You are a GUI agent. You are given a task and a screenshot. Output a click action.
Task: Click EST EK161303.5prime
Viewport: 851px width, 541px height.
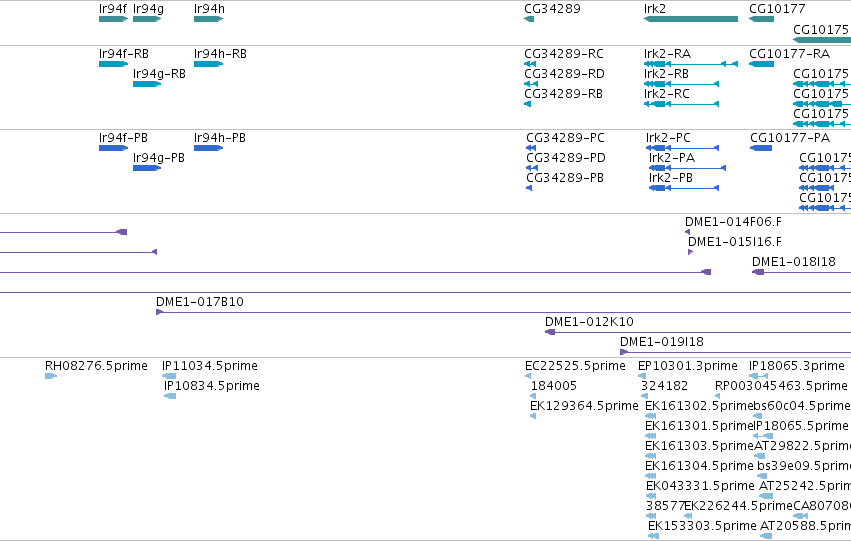coord(650,457)
